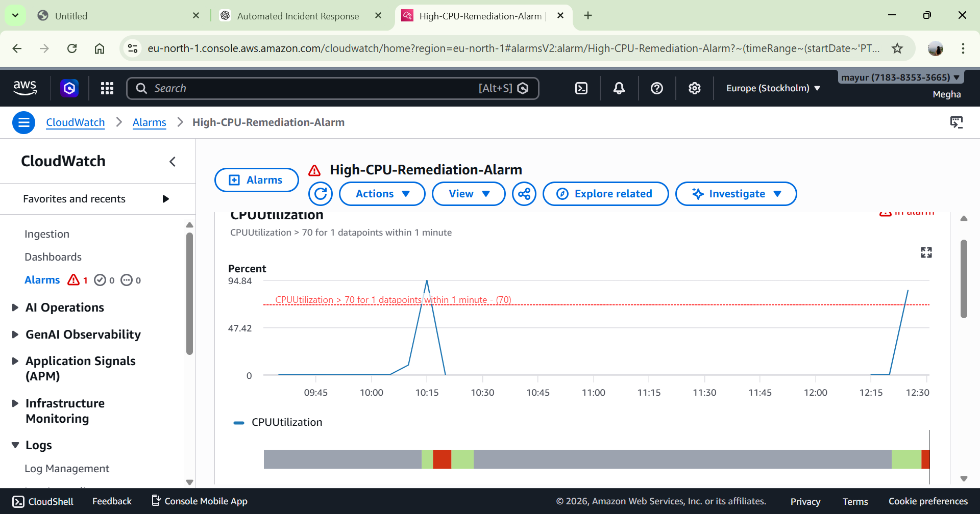Click the insufficient data alarms count icon
The image size is (980, 514).
point(127,280)
